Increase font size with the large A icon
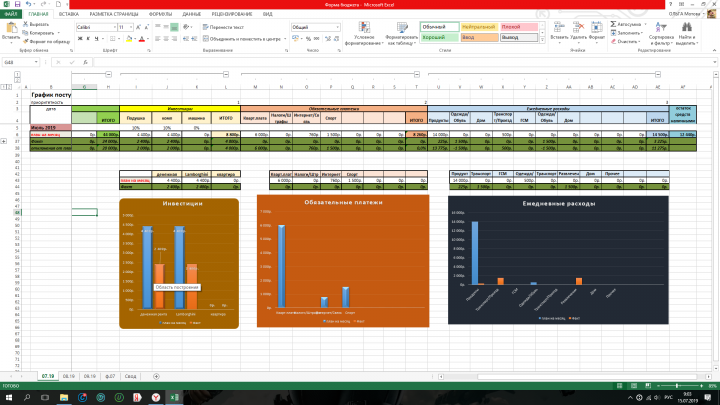This screenshot has width=720, height=405. (139, 27)
